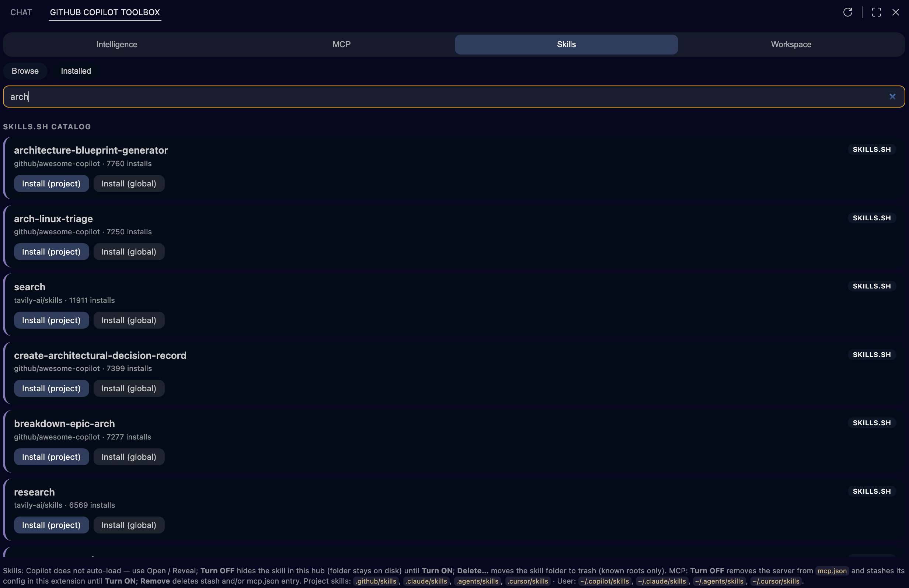Install create-architectural-decision-record globally

[x=129, y=388]
